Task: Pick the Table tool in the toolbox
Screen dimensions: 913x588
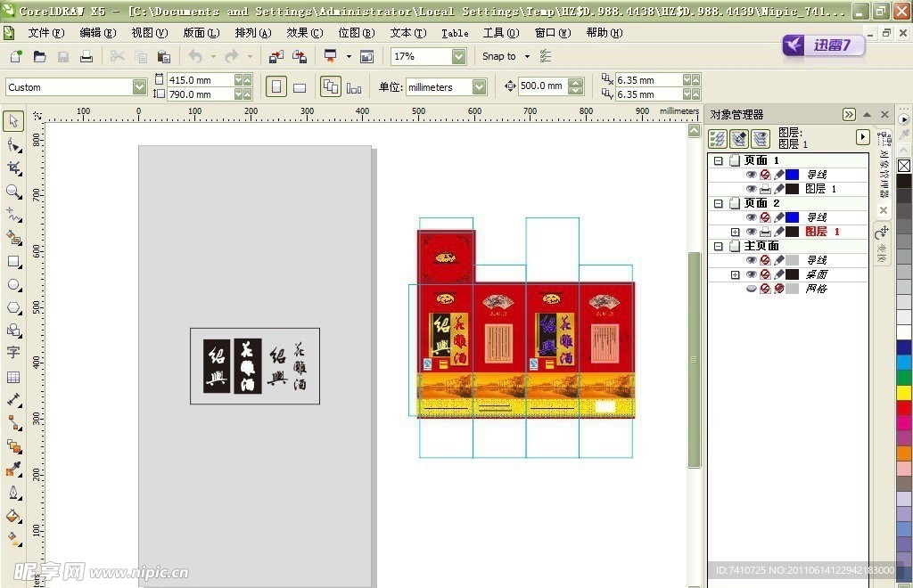Action: 14,377
